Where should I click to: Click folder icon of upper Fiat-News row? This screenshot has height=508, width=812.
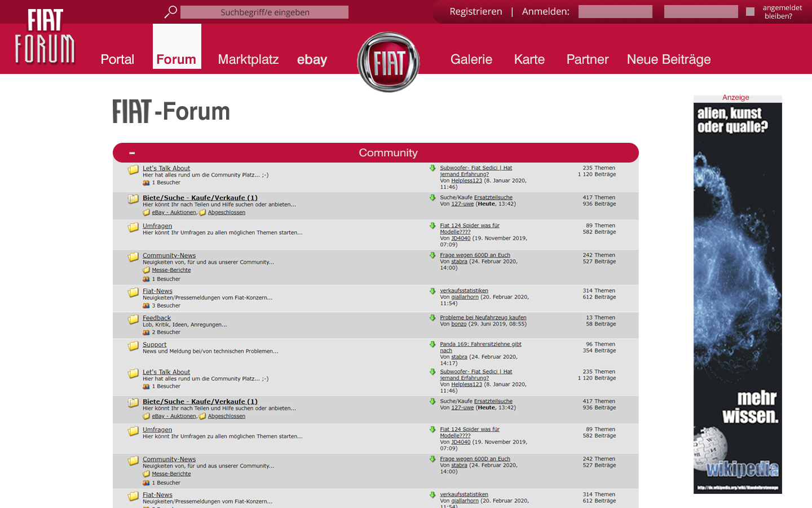pyautogui.click(x=133, y=292)
